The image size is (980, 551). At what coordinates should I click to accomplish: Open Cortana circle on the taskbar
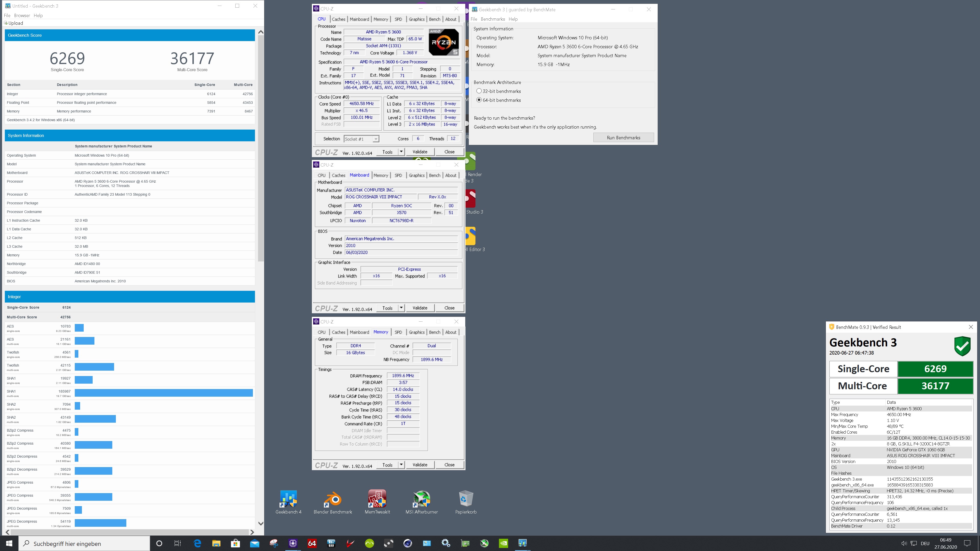pyautogui.click(x=159, y=543)
